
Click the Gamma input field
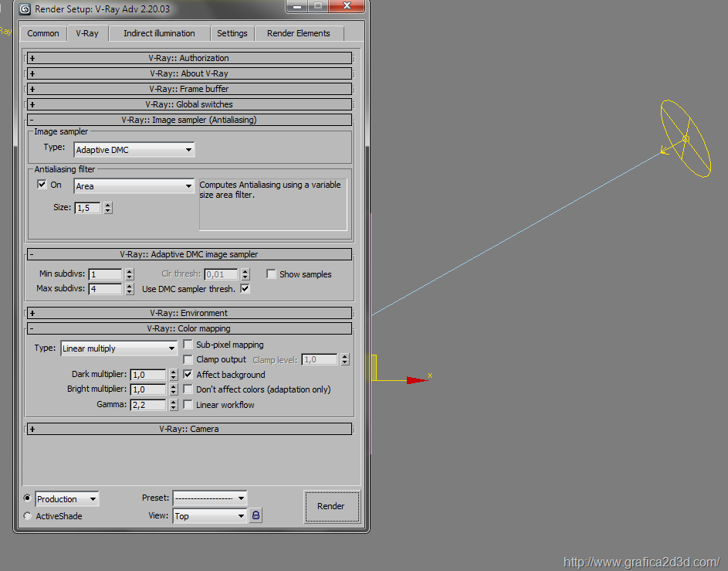pos(148,405)
